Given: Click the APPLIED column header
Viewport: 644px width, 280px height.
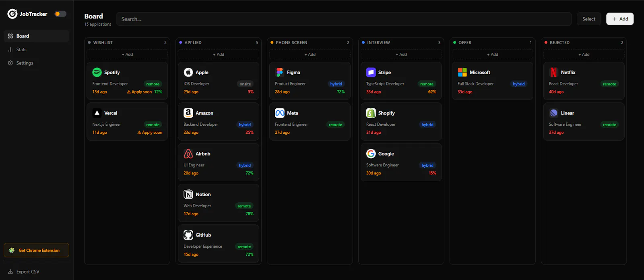Looking at the screenshot, I should coord(193,43).
